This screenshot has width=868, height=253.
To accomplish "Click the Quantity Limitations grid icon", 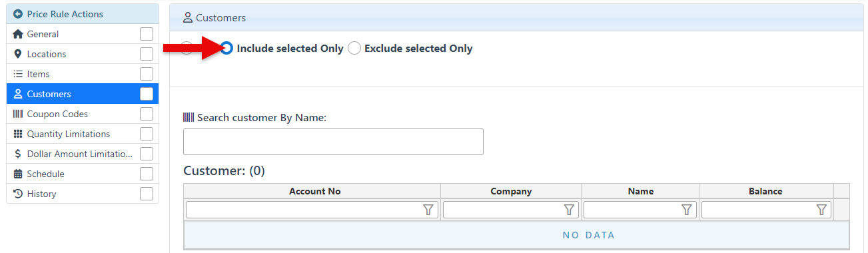I will pyautogui.click(x=18, y=134).
